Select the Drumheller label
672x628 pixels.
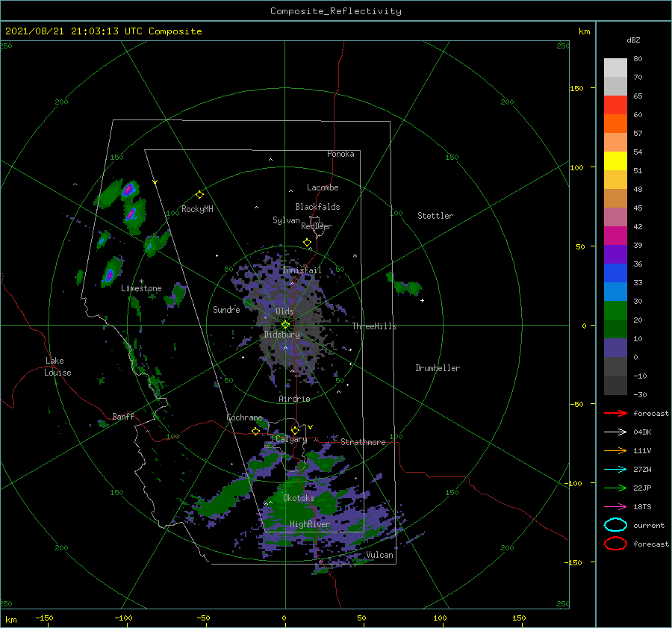(x=438, y=368)
